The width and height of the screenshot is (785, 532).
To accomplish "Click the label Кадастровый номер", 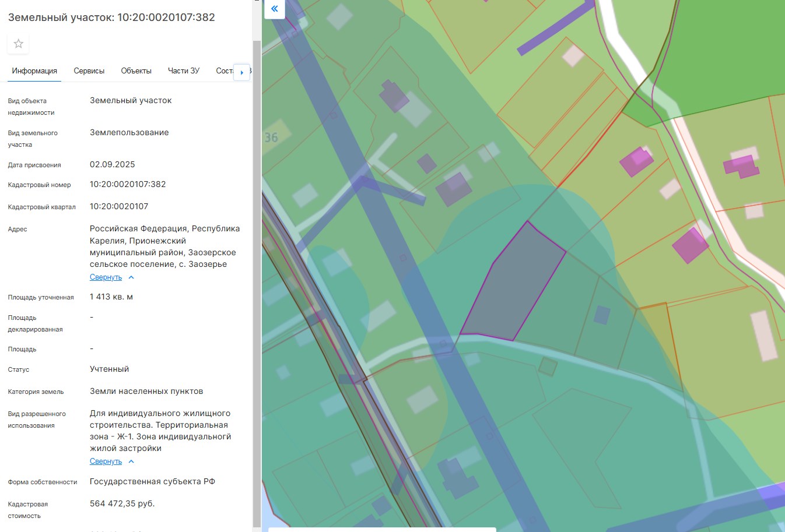I will coord(40,185).
